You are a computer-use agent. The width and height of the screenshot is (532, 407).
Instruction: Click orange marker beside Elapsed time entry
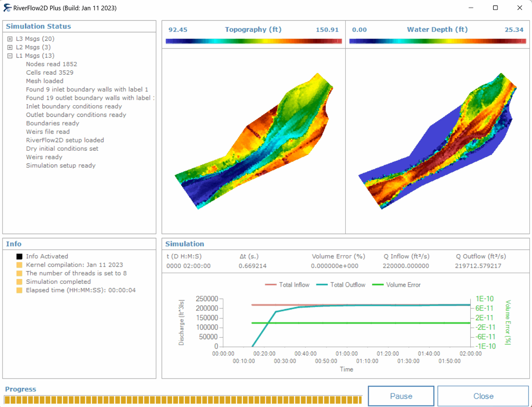pyautogui.click(x=19, y=290)
